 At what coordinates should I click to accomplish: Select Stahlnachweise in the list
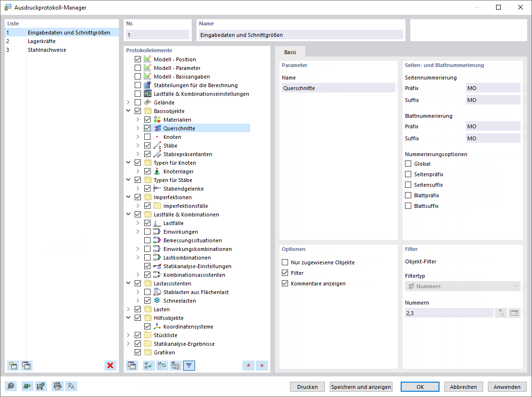coord(62,50)
